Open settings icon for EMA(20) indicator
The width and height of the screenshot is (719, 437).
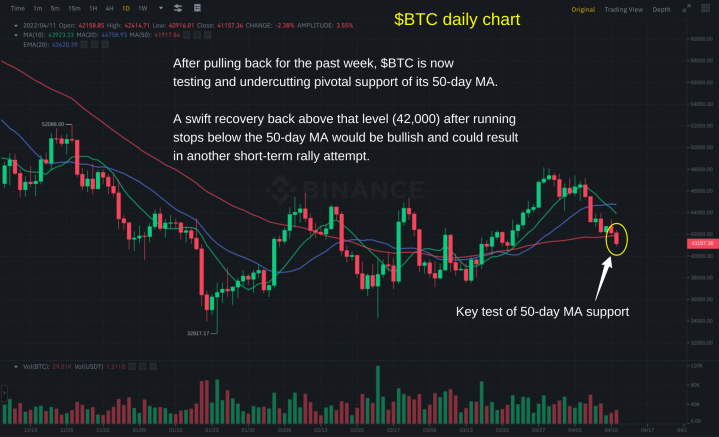coord(94,44)
